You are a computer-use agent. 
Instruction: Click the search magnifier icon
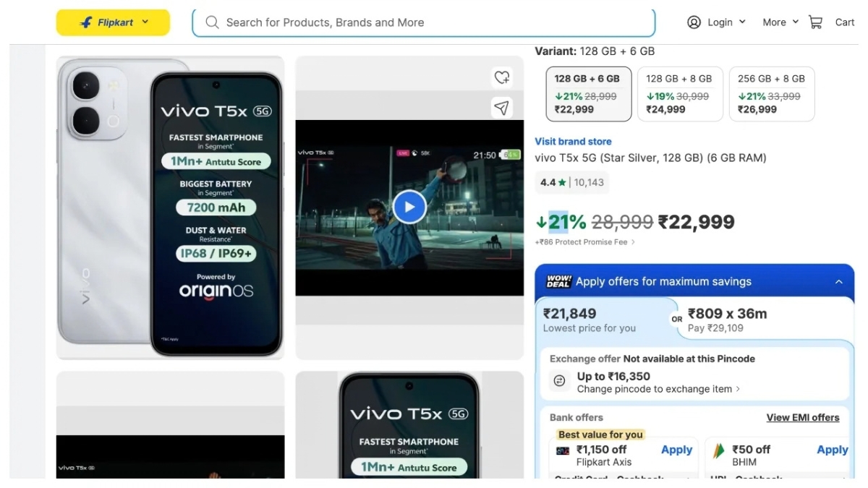pyautogui.click(x=212, y=22)
